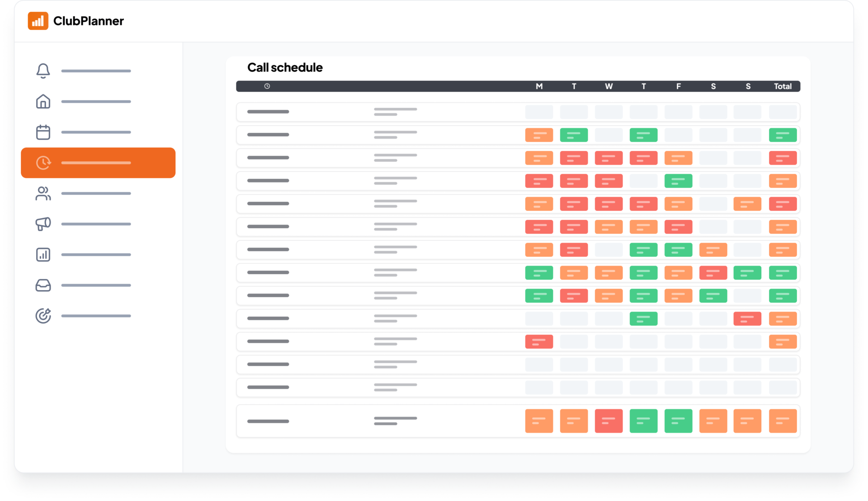Click the F column header
This screenshot has height=501, width=868.
coord(678,86)
